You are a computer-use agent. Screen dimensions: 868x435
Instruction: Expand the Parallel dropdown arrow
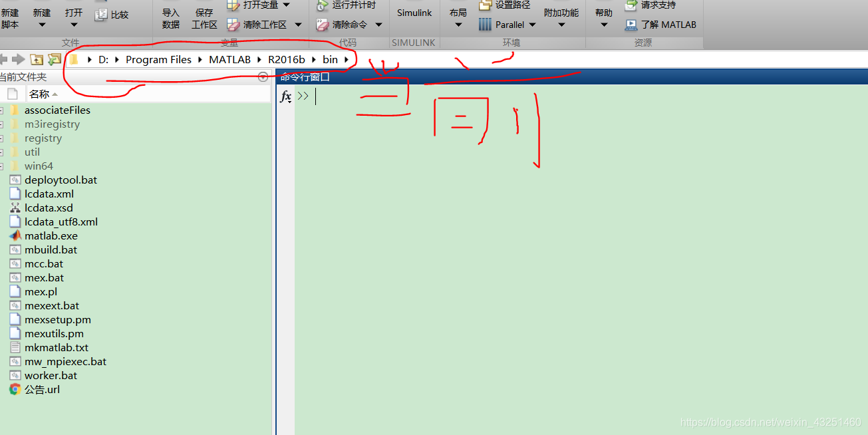533,25
